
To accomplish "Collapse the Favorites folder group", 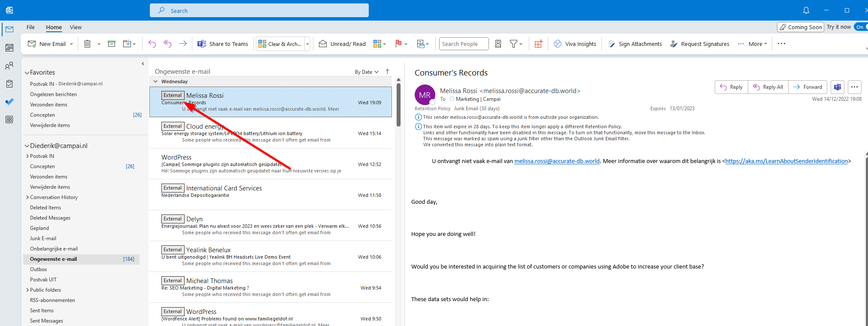I will 27,73.
